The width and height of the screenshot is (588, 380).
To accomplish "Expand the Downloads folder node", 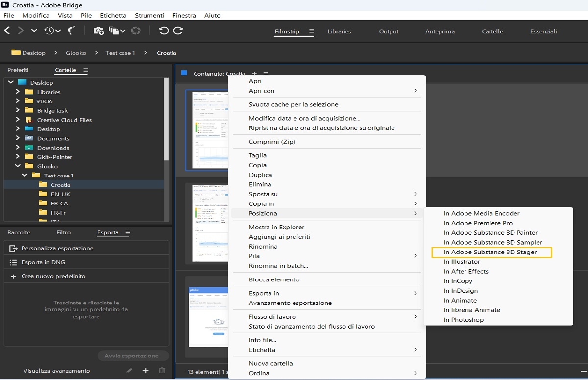I will tap(18, 148).
